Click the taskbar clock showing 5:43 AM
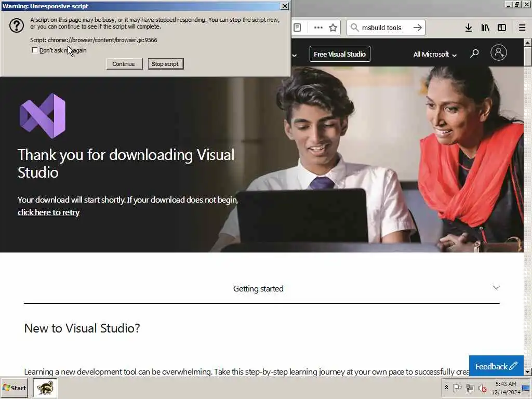The image size is (532, 399). point(506,388)
